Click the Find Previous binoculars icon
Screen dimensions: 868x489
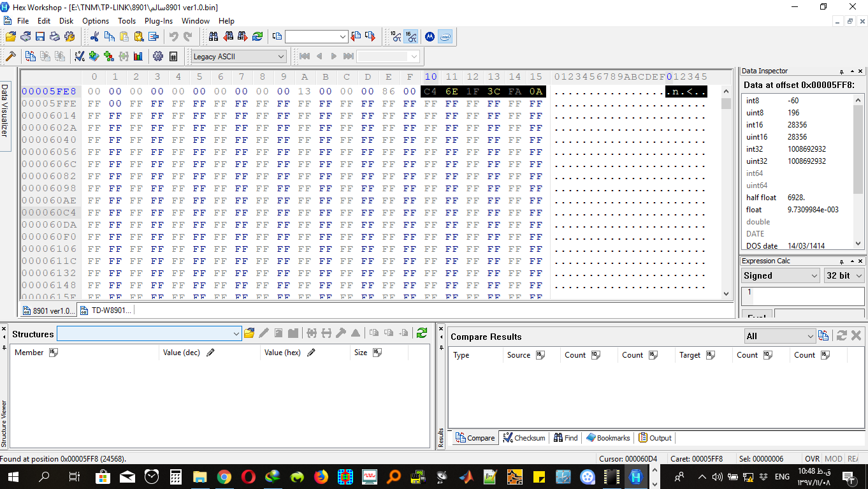click(228, 36)
